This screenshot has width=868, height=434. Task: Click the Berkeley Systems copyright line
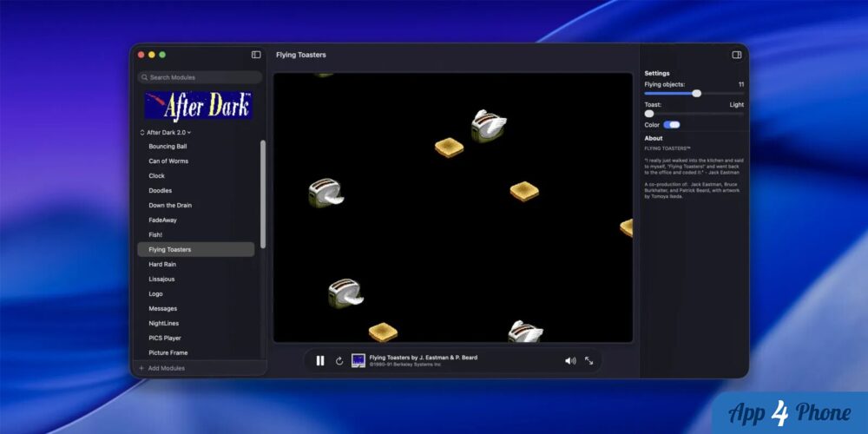(x=405, y=365)
